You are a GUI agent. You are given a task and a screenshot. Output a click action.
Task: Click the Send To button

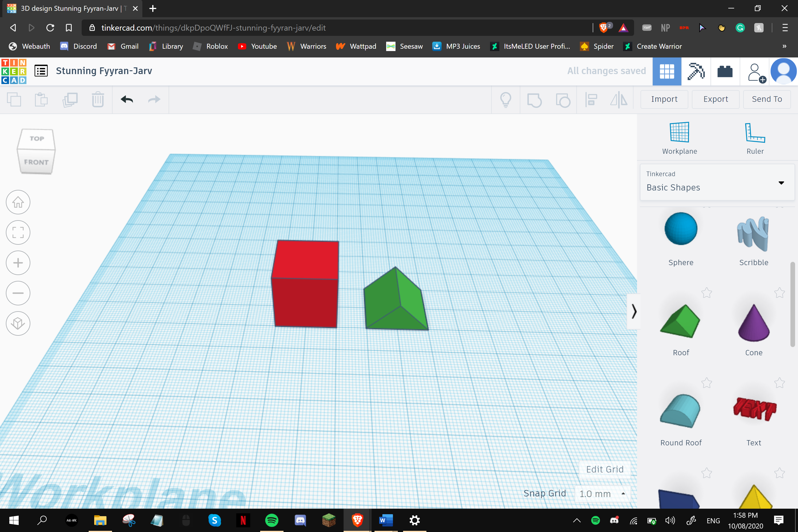pos(767,99)
